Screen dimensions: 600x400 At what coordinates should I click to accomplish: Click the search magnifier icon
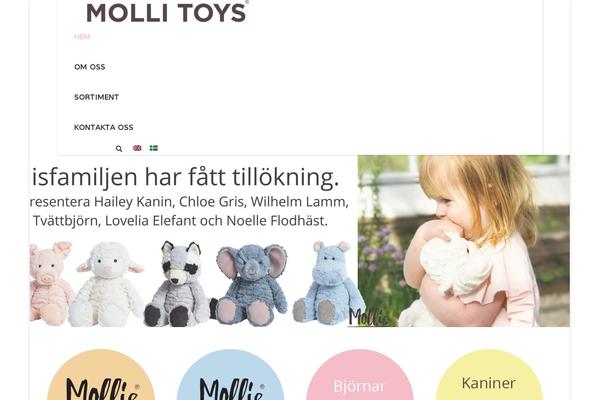pos(119,149)
